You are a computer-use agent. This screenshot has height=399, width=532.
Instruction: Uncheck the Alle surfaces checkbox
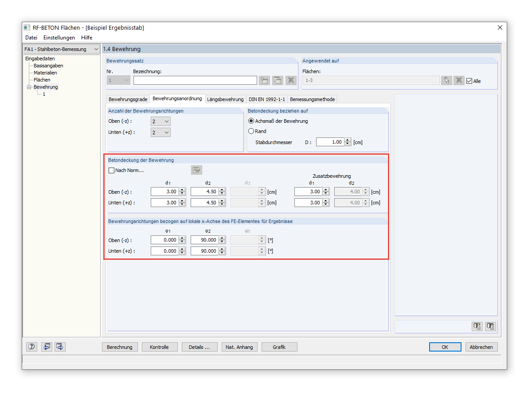tap(469, 81)
